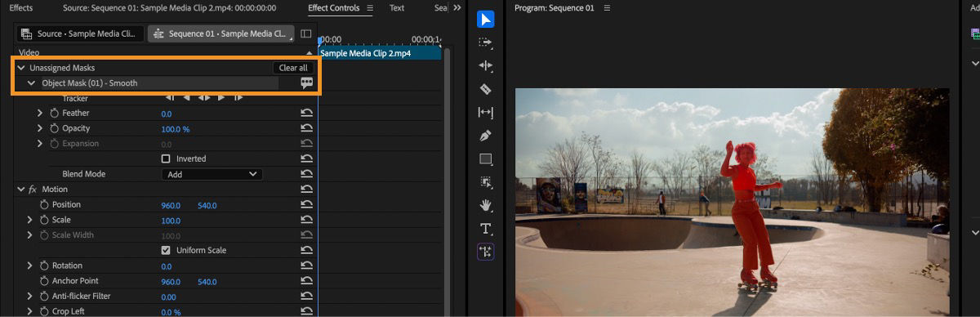Track selected mask forward

(220, 98)
